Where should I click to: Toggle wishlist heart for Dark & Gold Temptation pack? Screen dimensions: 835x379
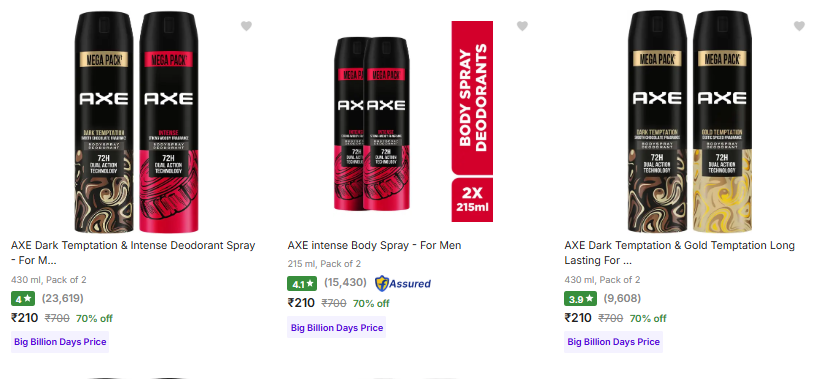[799, 26]
